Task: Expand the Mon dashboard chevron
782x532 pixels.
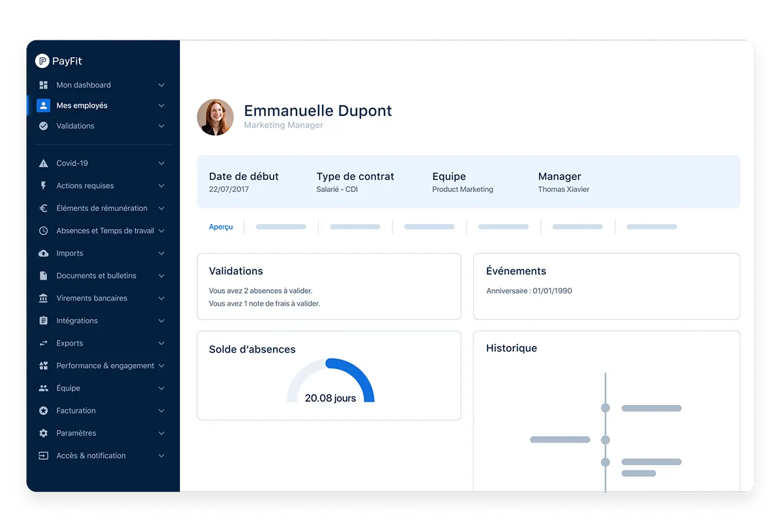Action: 162,85
